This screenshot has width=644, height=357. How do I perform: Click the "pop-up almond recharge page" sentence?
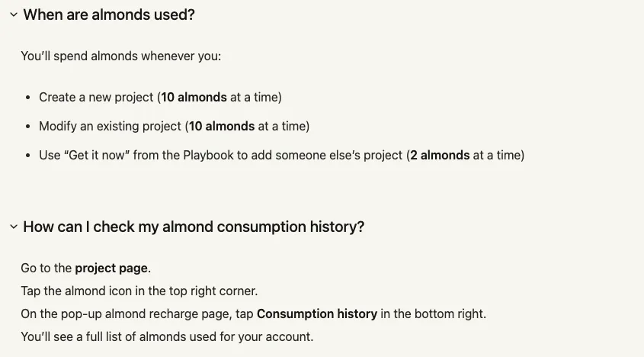(x=137, y=314)
